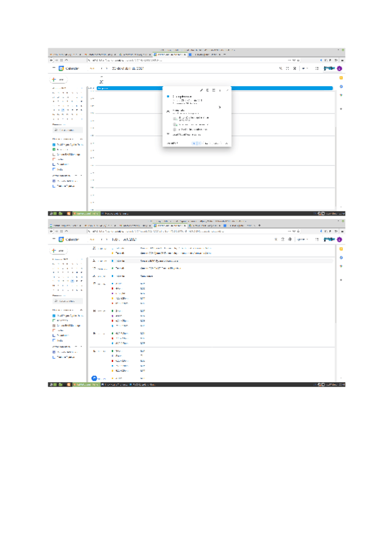Toggle the first Other calendars checkbox in the day-view sidebar

click(54, 180)
